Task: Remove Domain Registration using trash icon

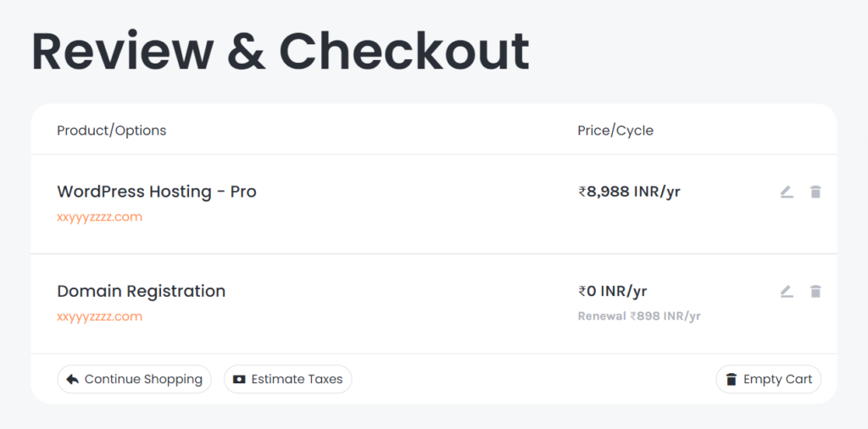Action: [815, 291]
